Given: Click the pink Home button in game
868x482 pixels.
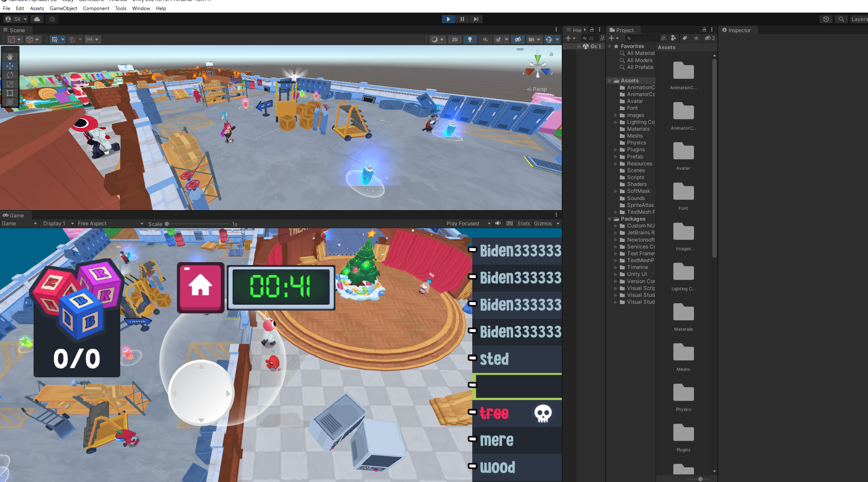Looking at the screenshot, I should point(200,287).
